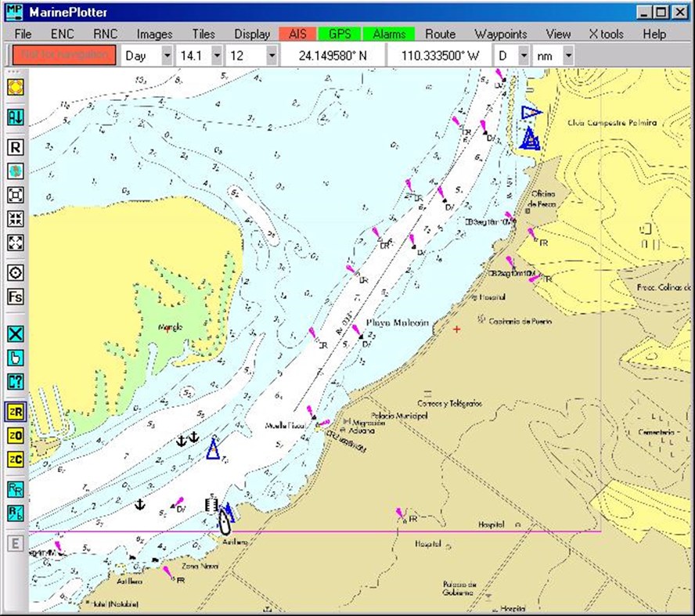Toggle the Alarms indicator
This screenshot has height=616, width=695.
(x=389, y=34)
